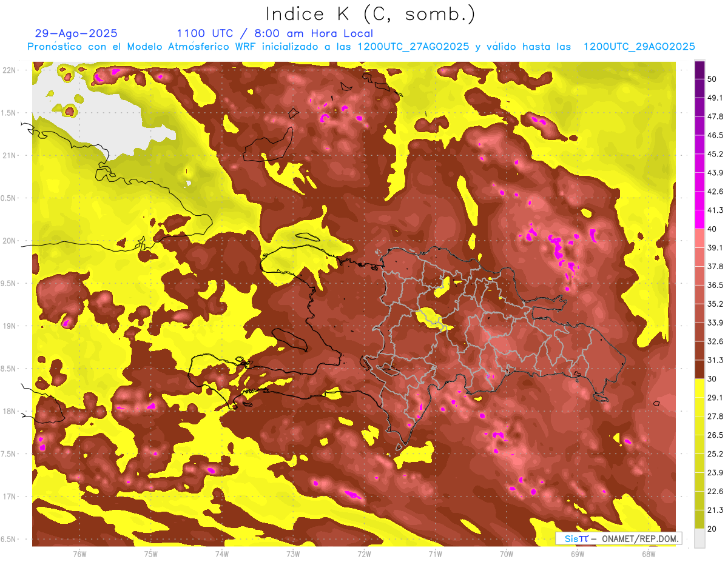Click the 76W longitude axis label

(79, 554)
